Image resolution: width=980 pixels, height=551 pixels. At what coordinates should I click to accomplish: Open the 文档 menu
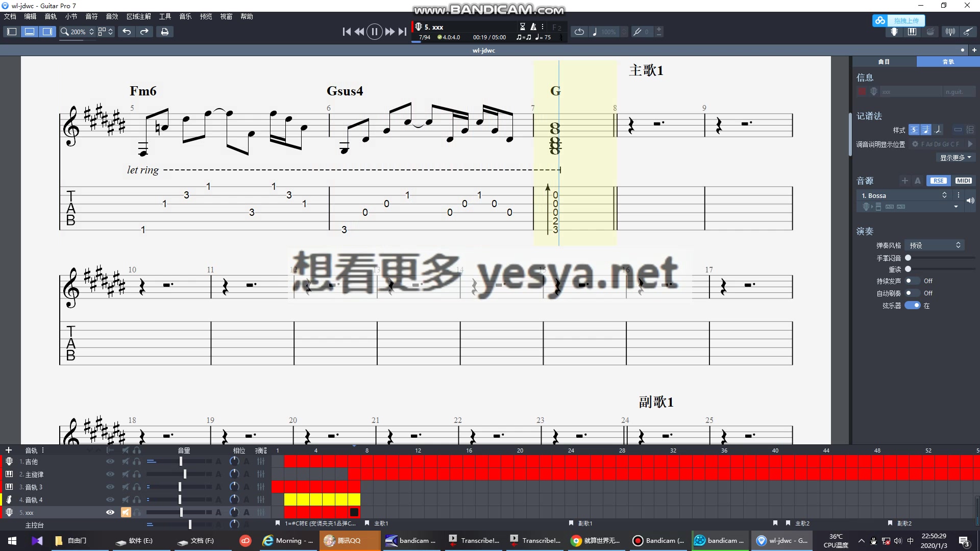10,16
